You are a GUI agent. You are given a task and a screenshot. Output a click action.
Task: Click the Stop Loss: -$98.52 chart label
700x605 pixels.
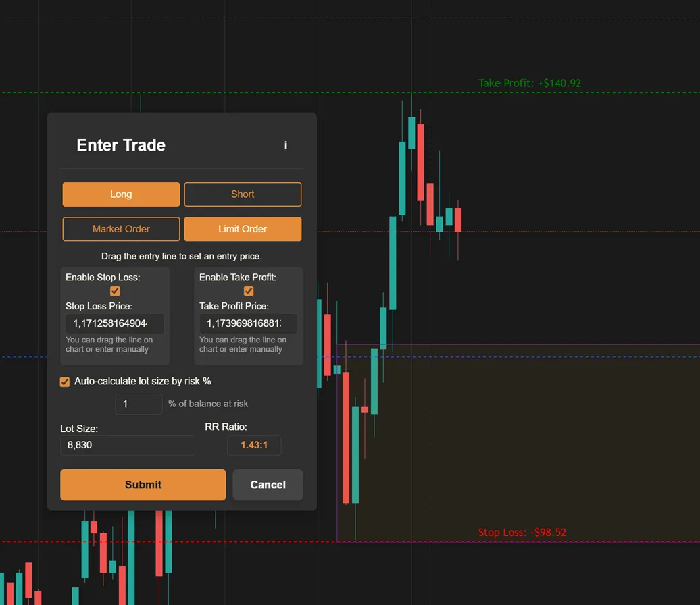point(522,532)
